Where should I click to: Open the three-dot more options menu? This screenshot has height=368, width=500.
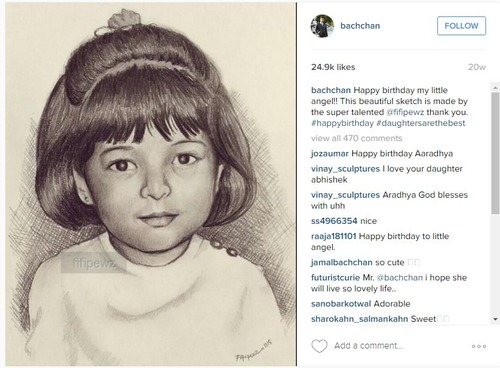pyautogui.click(x=479, y=346)
